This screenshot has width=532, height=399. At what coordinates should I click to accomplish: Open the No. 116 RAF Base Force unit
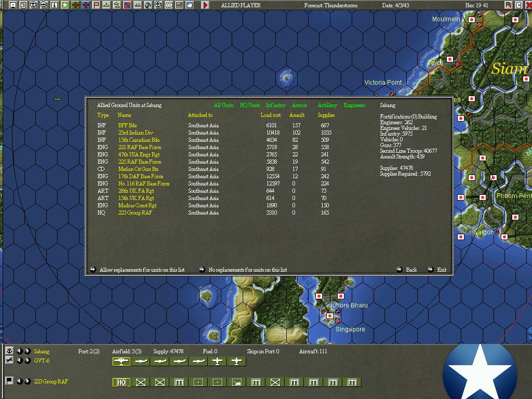point(144,183)
